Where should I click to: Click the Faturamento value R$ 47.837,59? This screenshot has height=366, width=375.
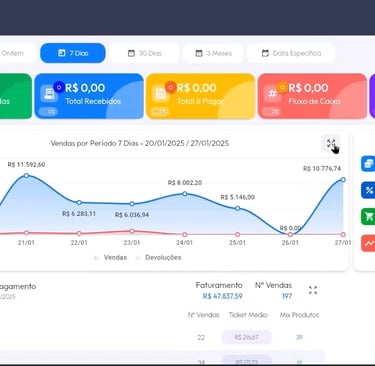pyautogui.click(x=222, y=296)
